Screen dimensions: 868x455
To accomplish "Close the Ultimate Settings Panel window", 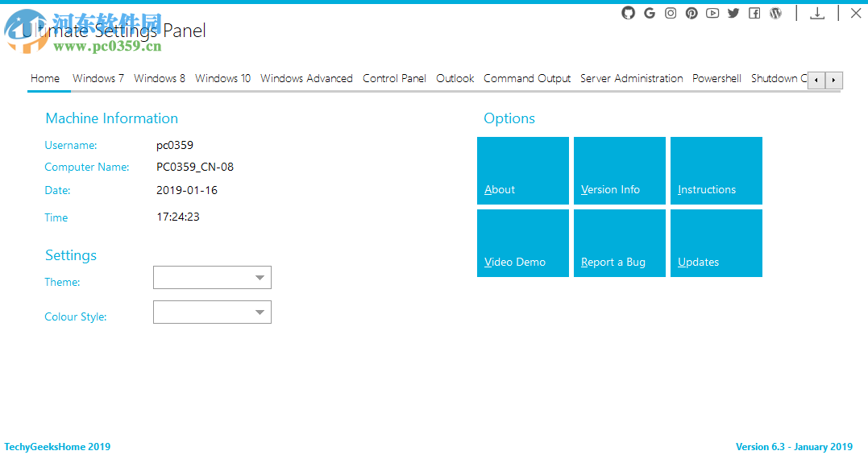I will [856, 13].
